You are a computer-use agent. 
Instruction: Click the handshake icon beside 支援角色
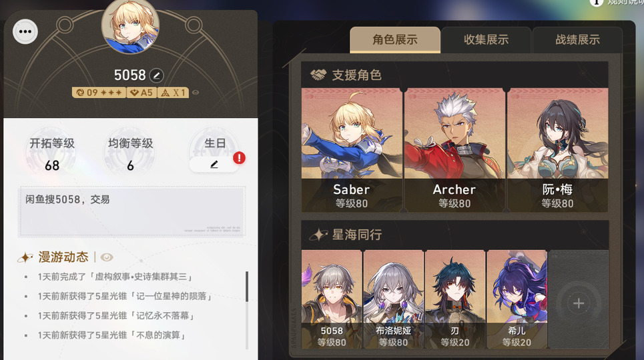point(318,75)
